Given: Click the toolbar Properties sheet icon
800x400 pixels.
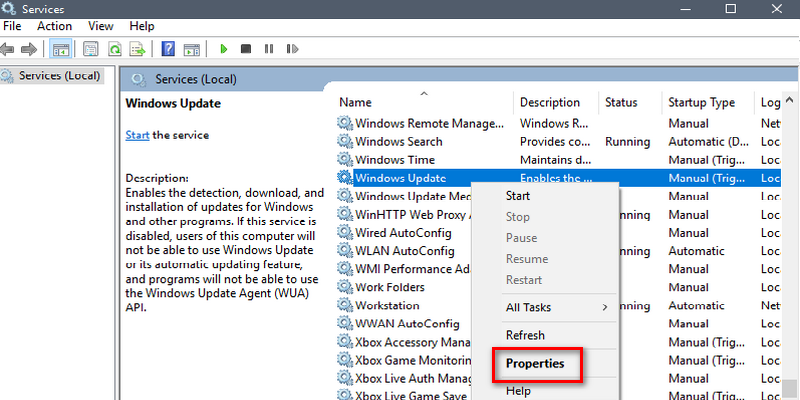Looking at the screenshot, I should (x=91, y=48).
